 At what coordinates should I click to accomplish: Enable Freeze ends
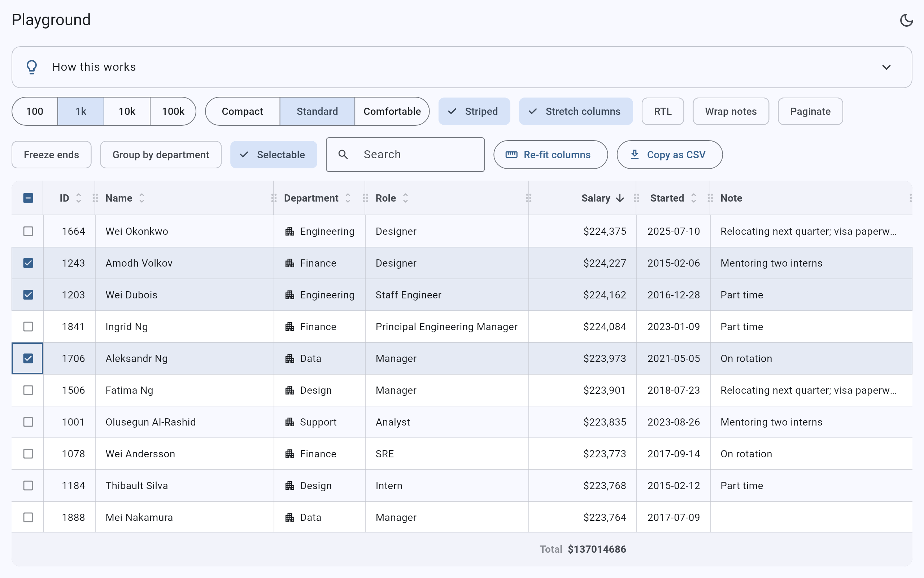(x=52, y=155)
